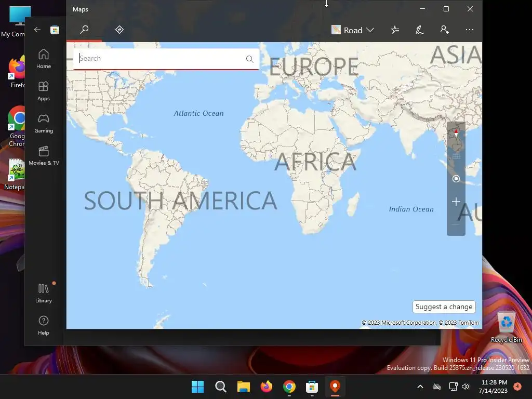
Task: Expand the Road map view dropdown
Action: tap(353, 30)
